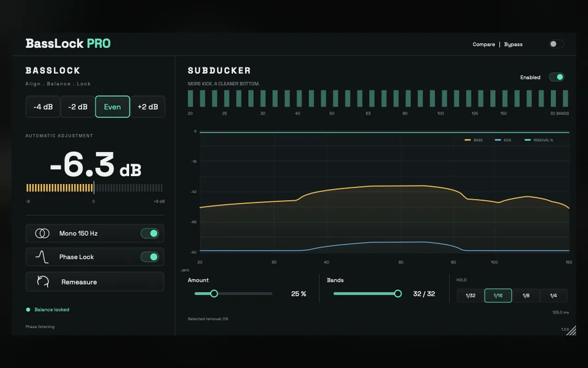Screen dimensions: 588x368
Task: Disable the Subducker Enabled switch
Action: [x=556, y=77]
